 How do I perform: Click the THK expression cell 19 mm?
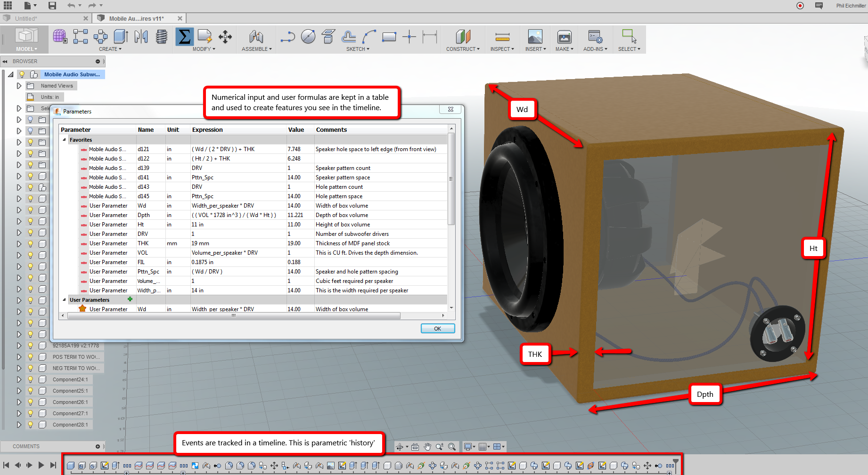point(238,243)
